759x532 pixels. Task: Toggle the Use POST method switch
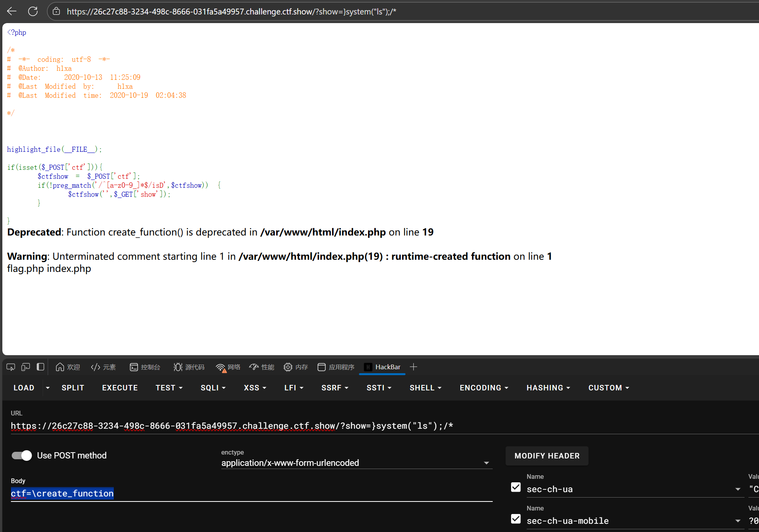pyautogui.click(x=22, y=455)
